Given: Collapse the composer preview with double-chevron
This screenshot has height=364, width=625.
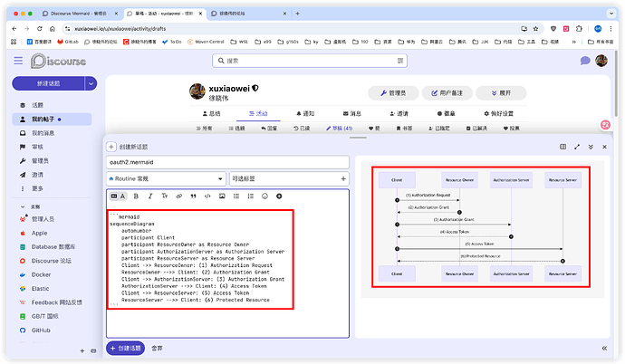Looking at the screenshot, I should coord(605,348).
